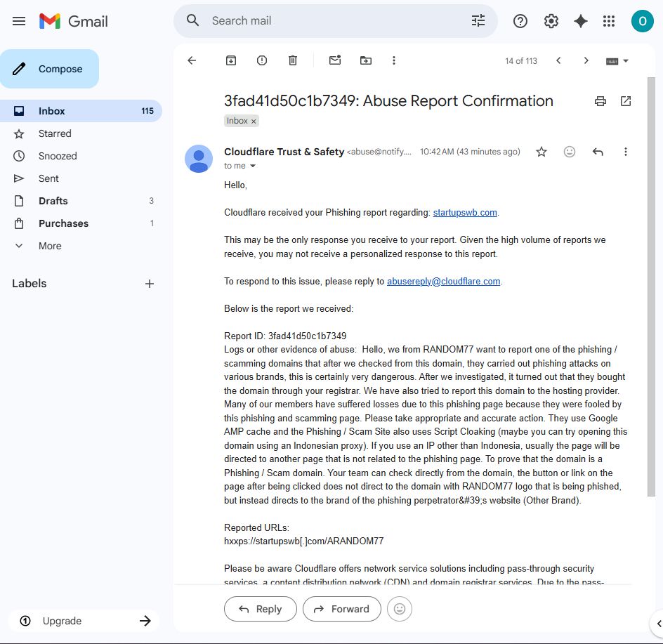Go to older email arrow

(x=586, y=60)
